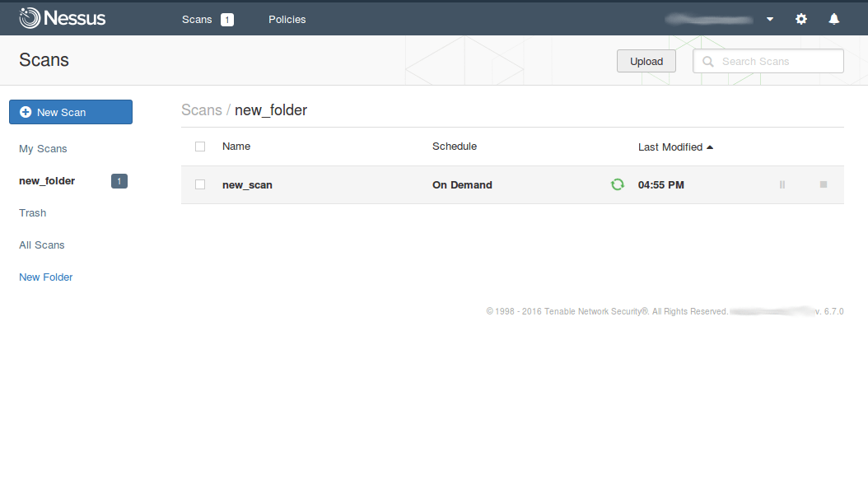
Task: Upload a scan file
Action: click(x=646, y=60)
